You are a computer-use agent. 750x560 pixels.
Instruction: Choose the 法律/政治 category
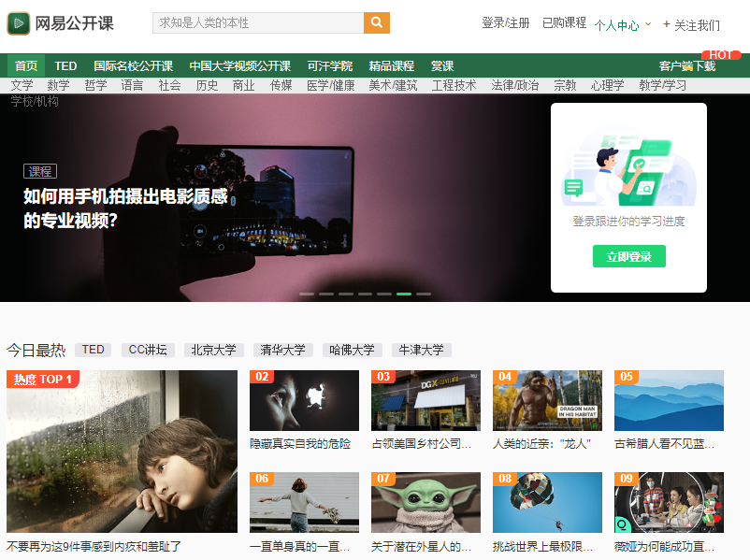tap(515, 85)
